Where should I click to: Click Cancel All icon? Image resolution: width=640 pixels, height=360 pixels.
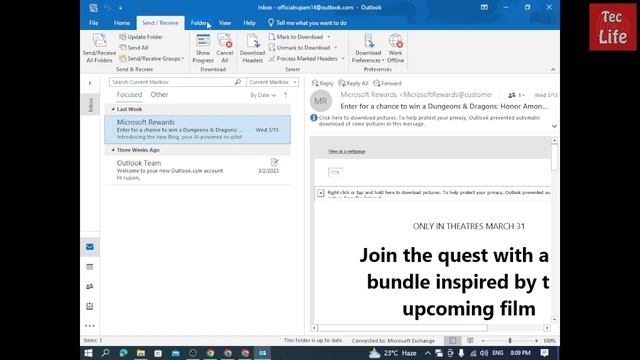[225, 48]
